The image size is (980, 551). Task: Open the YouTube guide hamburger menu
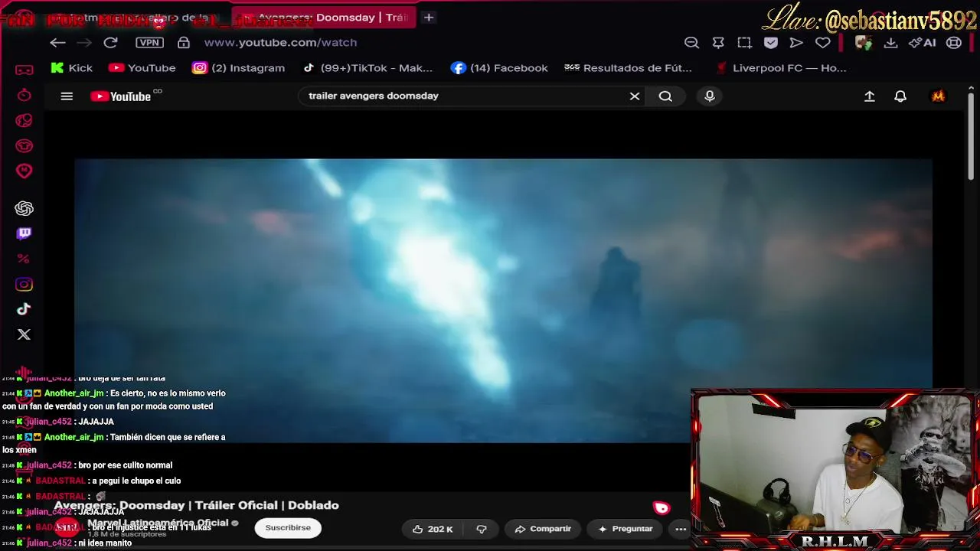67,96
